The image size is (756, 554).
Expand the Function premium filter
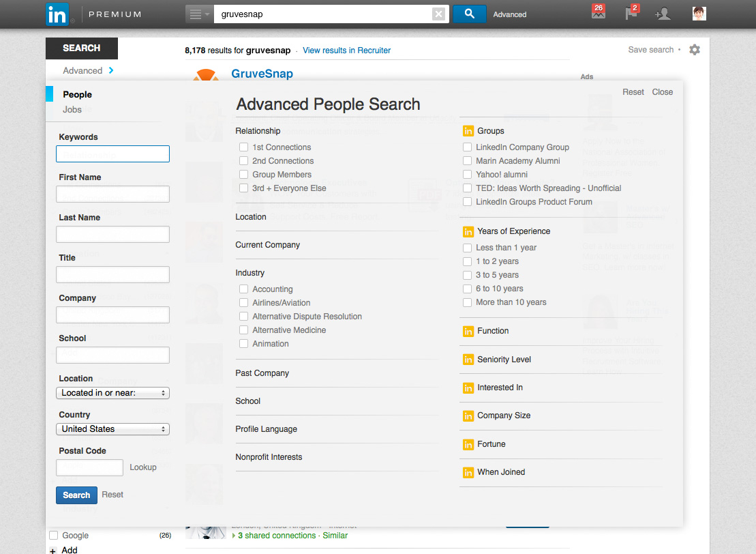click(493, 331)
